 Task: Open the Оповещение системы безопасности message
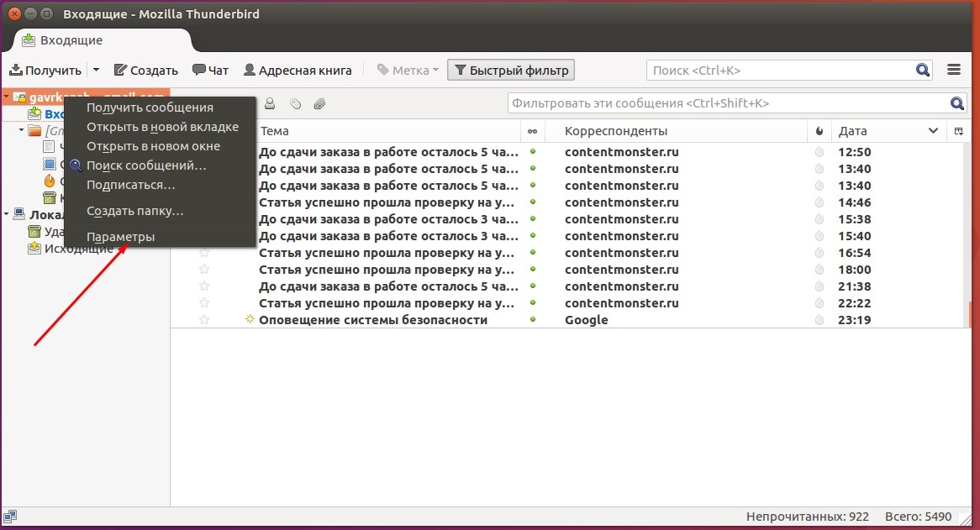373,320
